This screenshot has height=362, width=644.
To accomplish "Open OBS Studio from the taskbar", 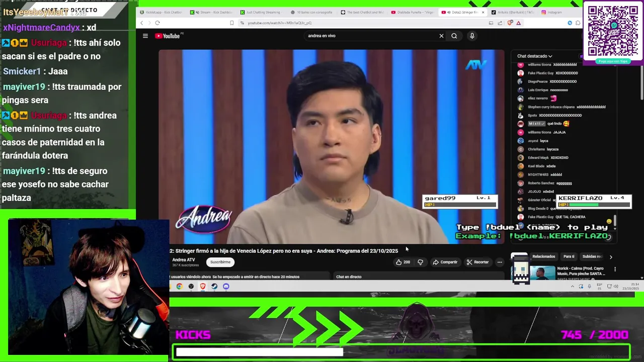I will click(191, 287).
